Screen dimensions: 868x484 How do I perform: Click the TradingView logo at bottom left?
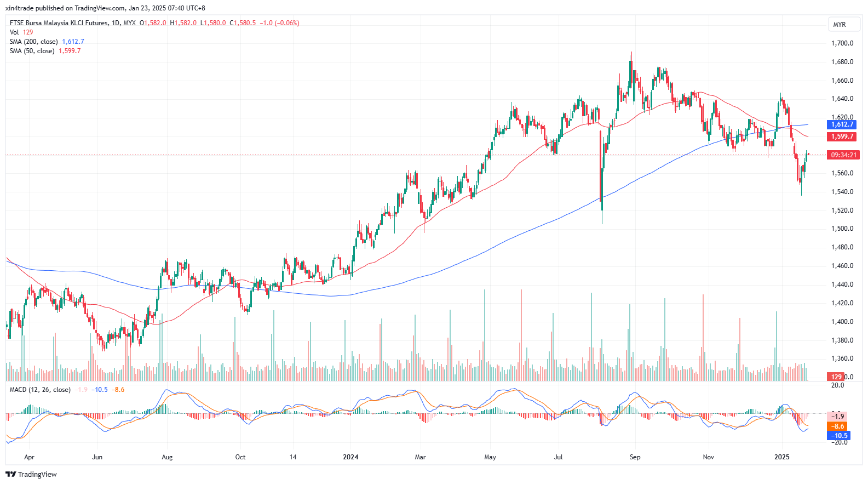(31, 474)
